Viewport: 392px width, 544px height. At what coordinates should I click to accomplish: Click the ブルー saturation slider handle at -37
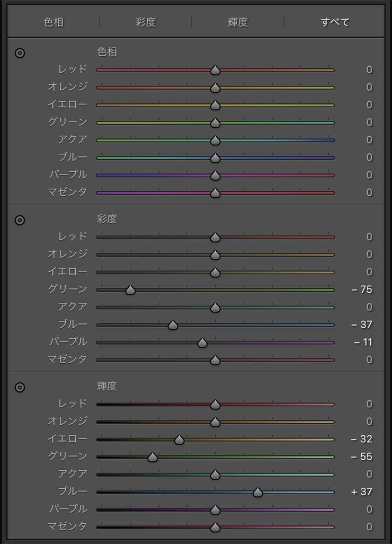click(x=173, y=325)
